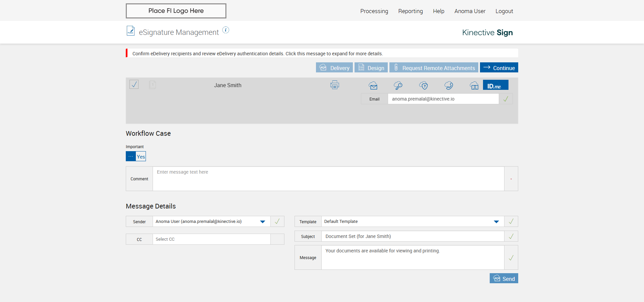Viewport: 644px width, 302px height.
Task: Select the cloud key password authentication icon
Action: point(398,85)
